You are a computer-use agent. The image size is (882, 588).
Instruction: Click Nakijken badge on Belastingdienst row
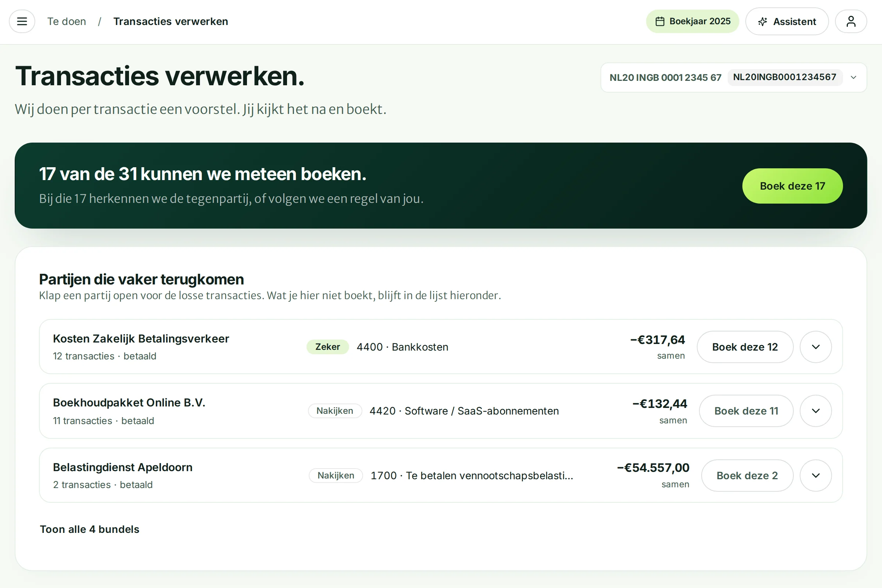coord(336,476)
